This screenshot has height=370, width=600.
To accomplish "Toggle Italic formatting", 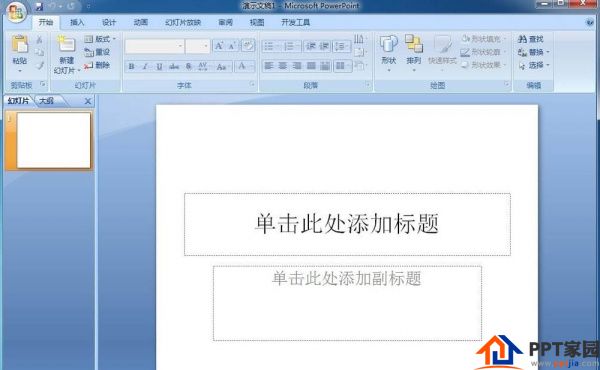I will pos(145,67).
